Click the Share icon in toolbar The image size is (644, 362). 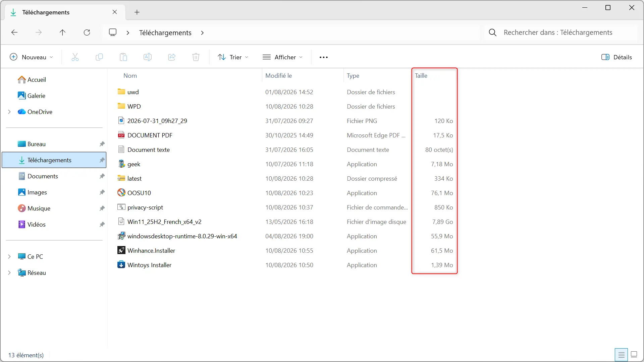[172, 57]
